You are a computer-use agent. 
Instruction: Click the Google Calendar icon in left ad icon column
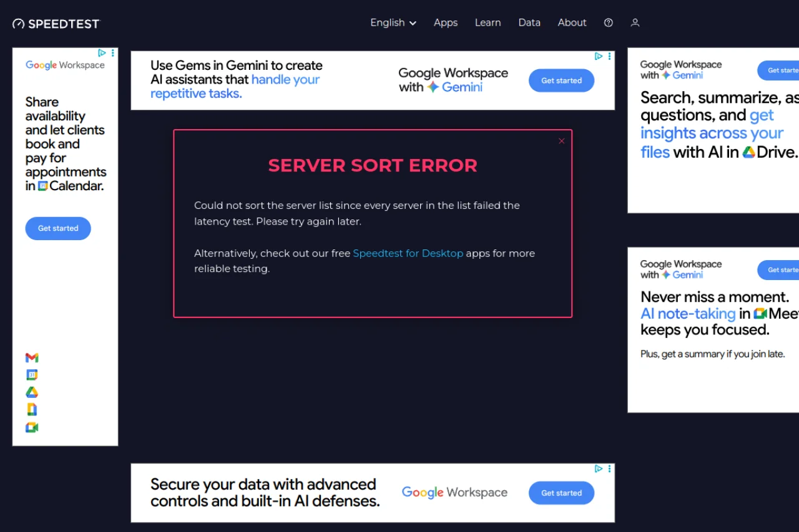[x=32, y=375]
